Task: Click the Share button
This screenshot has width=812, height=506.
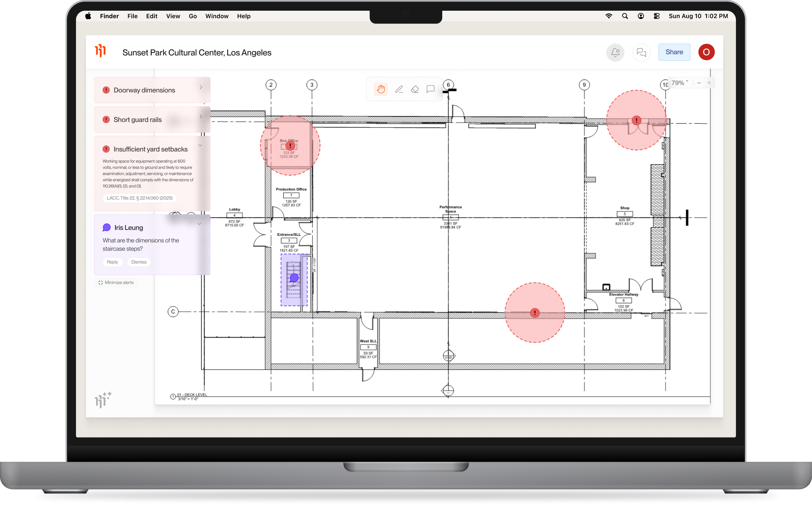Action: pos(674,52)
